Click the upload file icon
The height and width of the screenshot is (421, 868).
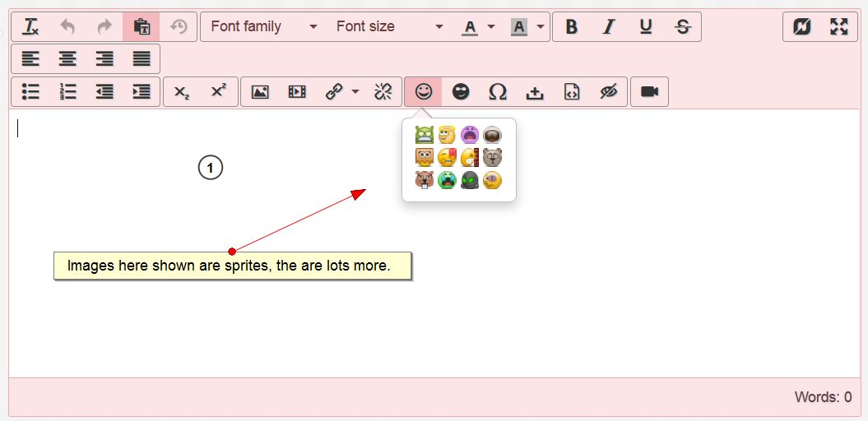pos(535,92)
